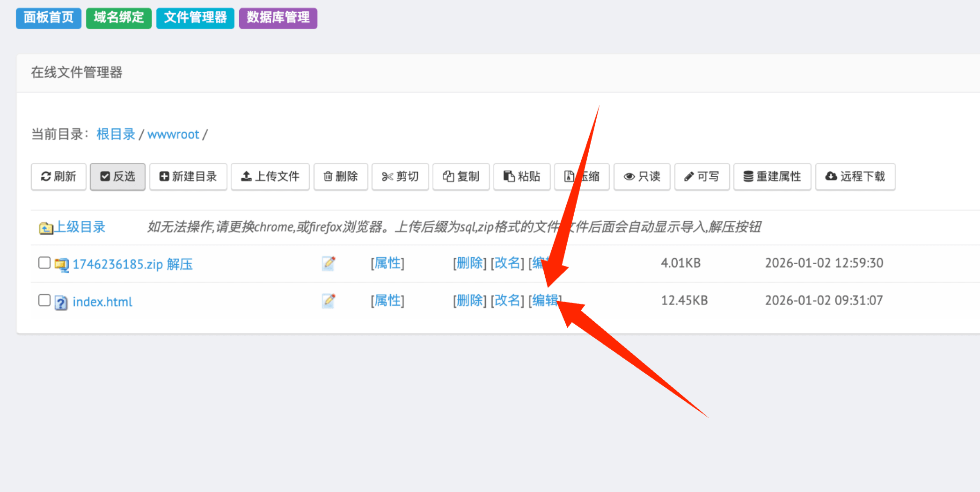Image resolution: width=980 pixels, height=492 pixels.
Task: Click the scissors cut icon
Action: pyautogui.click(x=388, y=176)
